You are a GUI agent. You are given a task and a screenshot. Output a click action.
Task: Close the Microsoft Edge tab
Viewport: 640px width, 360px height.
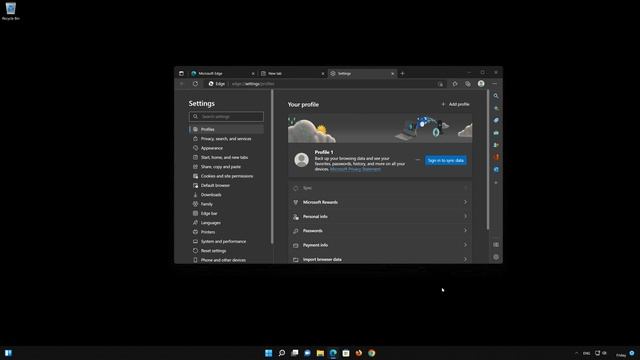253,73
